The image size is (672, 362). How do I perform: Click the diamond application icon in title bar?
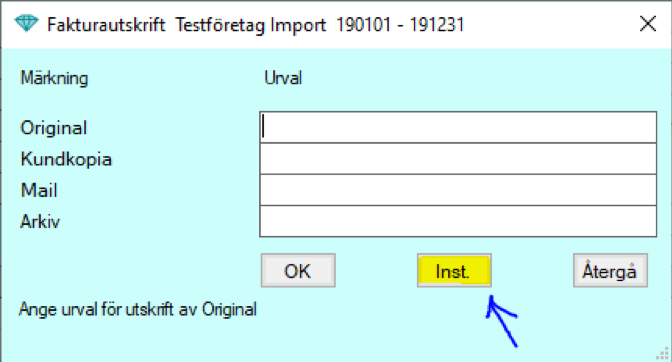coord(26,24)
